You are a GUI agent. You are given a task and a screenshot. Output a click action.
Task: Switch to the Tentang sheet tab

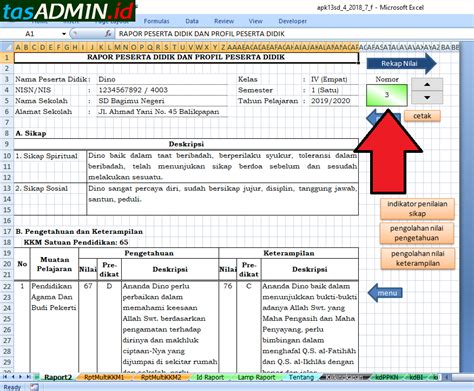tap(301, 377)
